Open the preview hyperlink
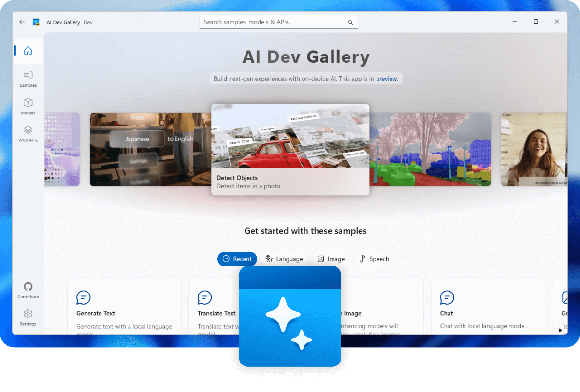The image size is (580, 392). (x=386, y=79)
